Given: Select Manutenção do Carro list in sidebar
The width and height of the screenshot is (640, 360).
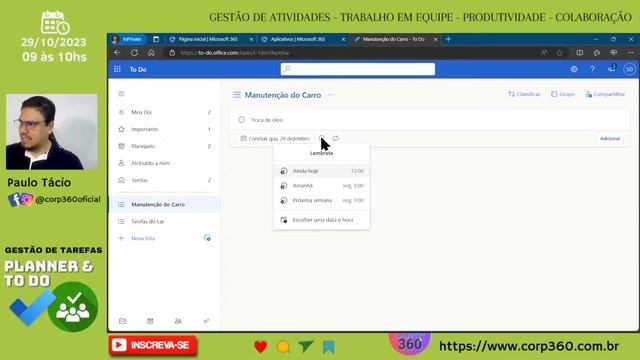Looking at the screenshot, I should 164,204.
